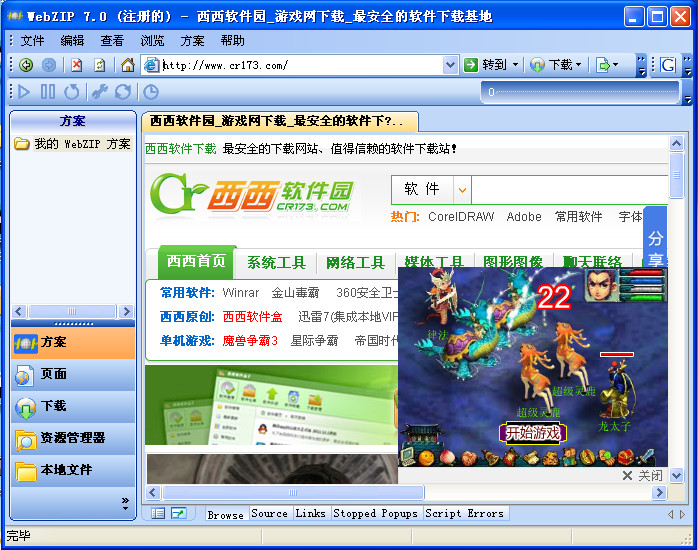Click 开始游戏 in the game ad
Screen dimensions: 698x550
pyautogui.click(x=532, y=433)
